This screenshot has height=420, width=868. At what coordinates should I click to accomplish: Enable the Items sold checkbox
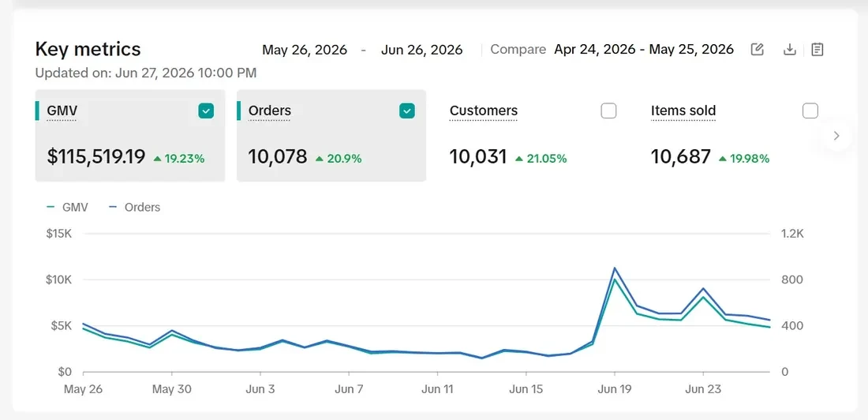click(x=810, y=111)
